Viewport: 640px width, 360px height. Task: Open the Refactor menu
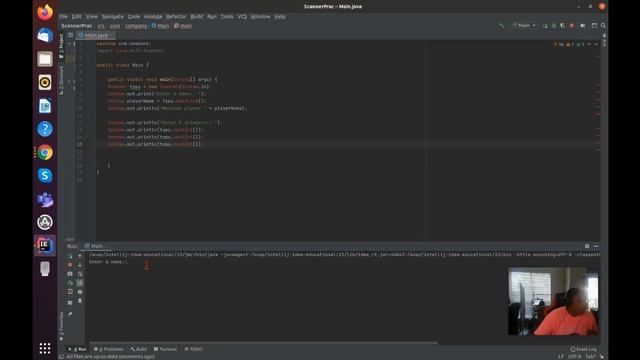(176, 16)
